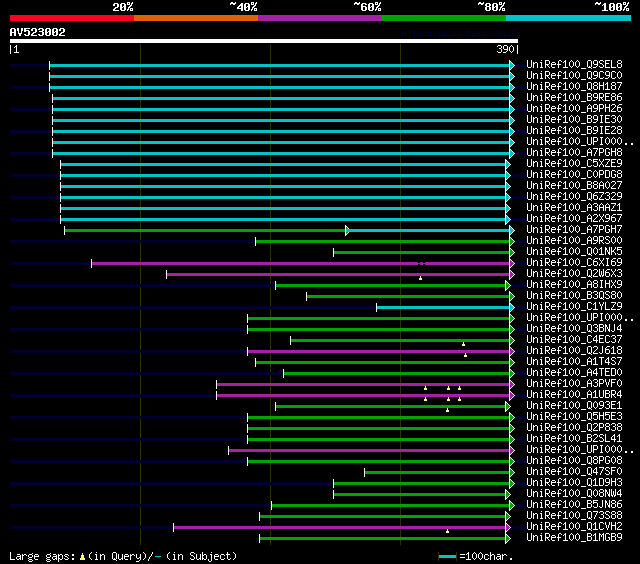The image size is (640, 564).
Task: Select the UniRef100_Q08NW4 label
Action: coord(574,494)
